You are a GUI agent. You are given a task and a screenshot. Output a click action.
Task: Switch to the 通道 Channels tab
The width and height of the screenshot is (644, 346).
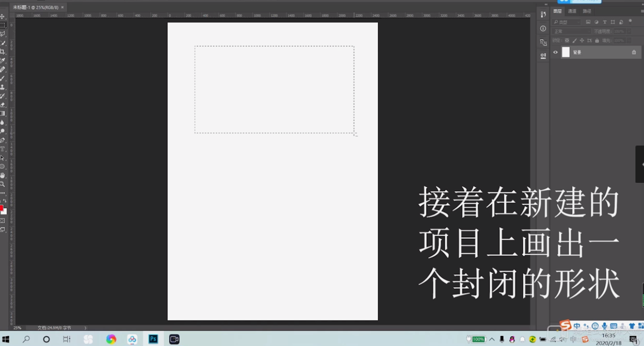tap(572, 12)
